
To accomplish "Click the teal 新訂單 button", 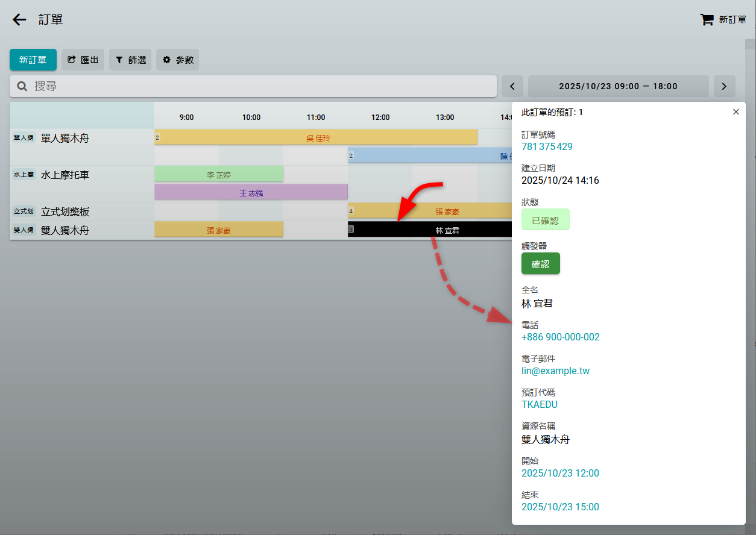I will [33, 60].
